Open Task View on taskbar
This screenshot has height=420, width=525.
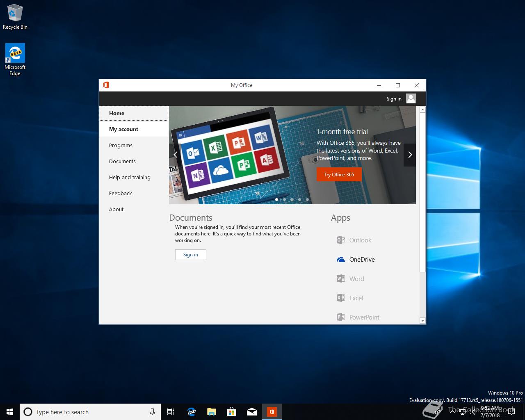[171, 412]
